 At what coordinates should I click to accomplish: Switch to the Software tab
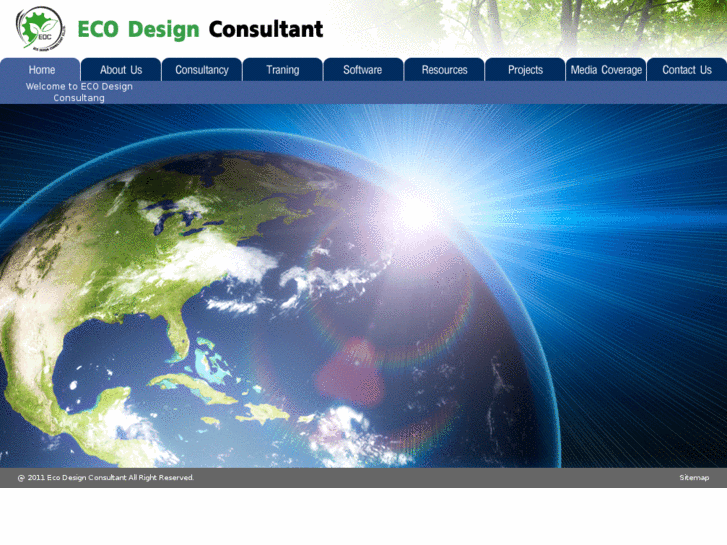click(x=363, y=70)
